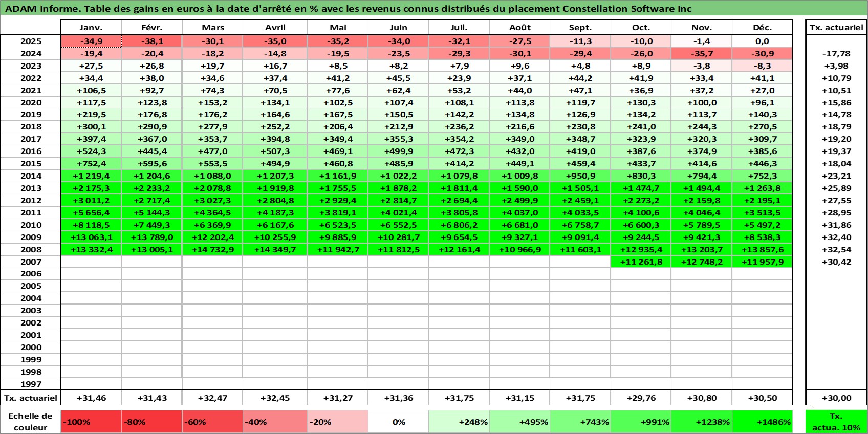Viewport: 868px width, 434px height.
Task: Click cell '-38,1' in 2025 row
Action: pyautogui.click(x=151, y=41)
